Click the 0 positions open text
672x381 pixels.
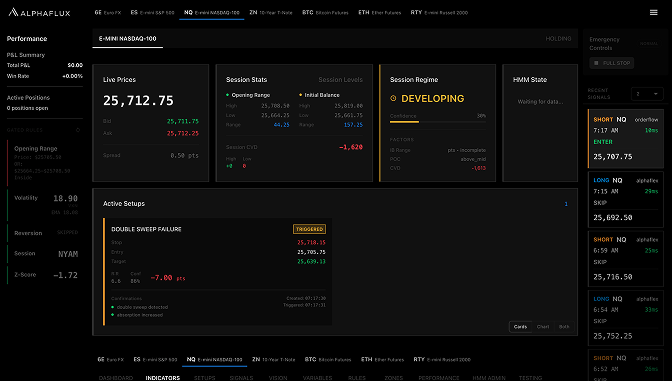point(27,108)
